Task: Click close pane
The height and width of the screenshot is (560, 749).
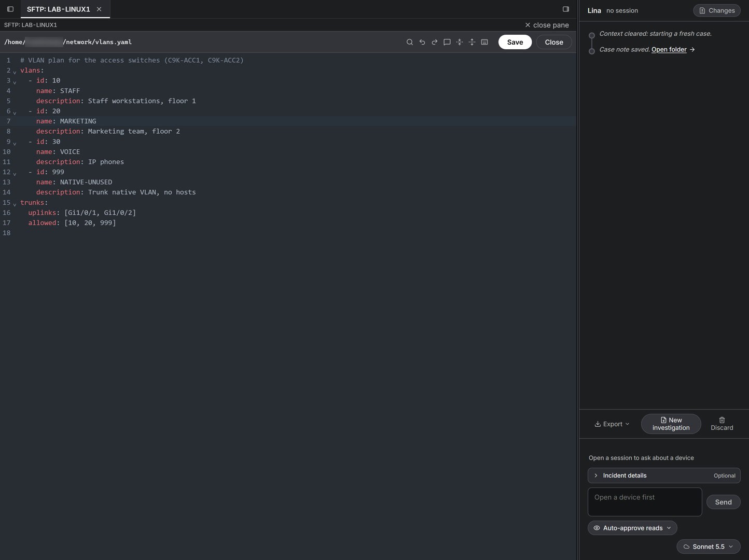Action: point(547,25)
